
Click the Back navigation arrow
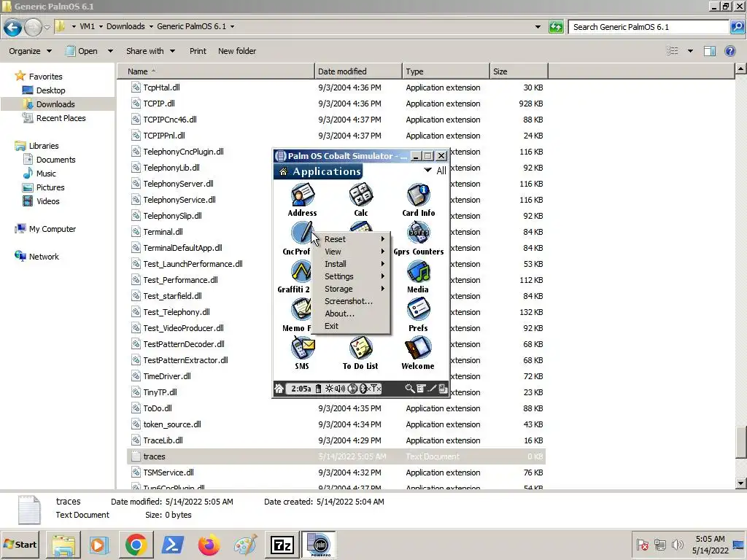[13, 27]
